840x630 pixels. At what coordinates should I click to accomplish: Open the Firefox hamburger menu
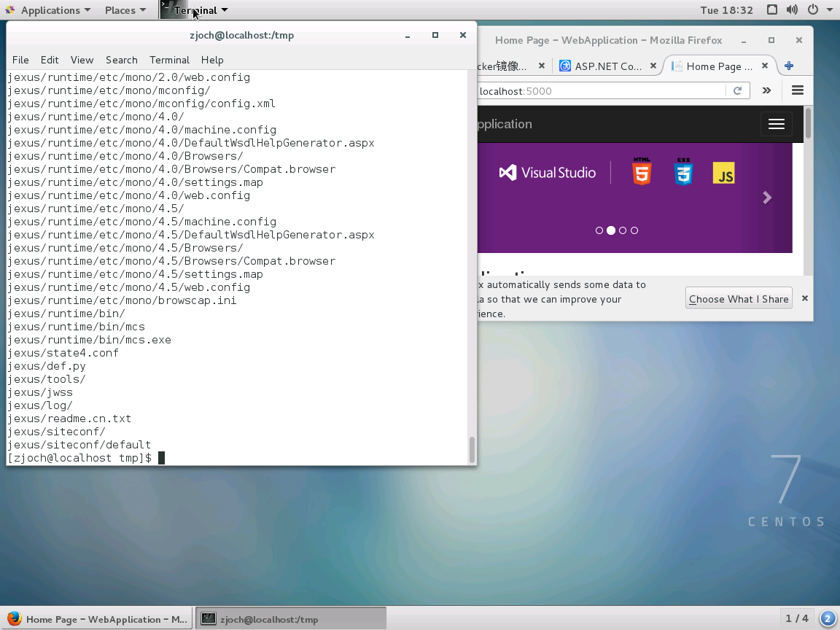pyautogui.click(x=797, y=90)
